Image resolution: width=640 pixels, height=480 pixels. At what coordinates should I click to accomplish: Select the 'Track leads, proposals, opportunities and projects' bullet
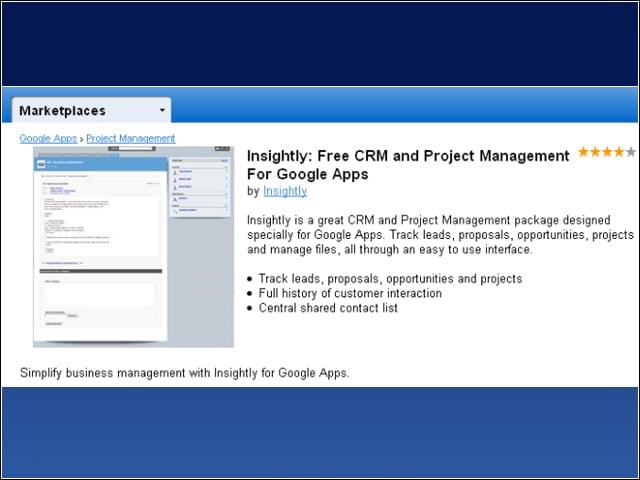point(390,278)
